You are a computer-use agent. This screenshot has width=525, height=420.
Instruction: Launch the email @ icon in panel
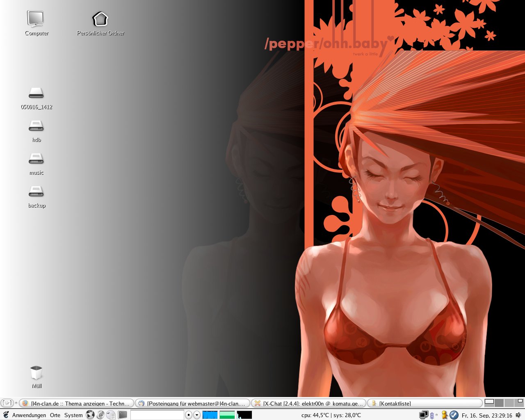pos(100,415)
